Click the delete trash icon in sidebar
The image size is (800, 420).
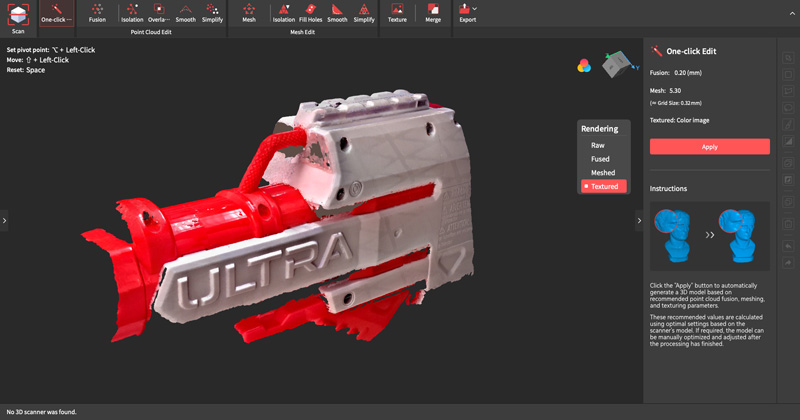pos(788,224)
